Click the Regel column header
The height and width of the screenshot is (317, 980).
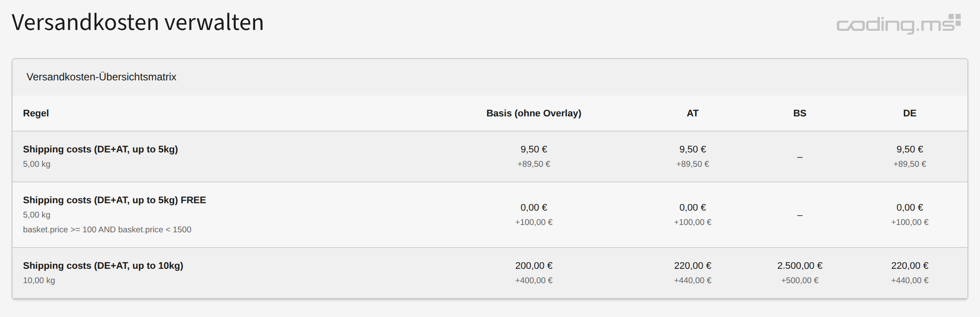(x=36, y=113)
